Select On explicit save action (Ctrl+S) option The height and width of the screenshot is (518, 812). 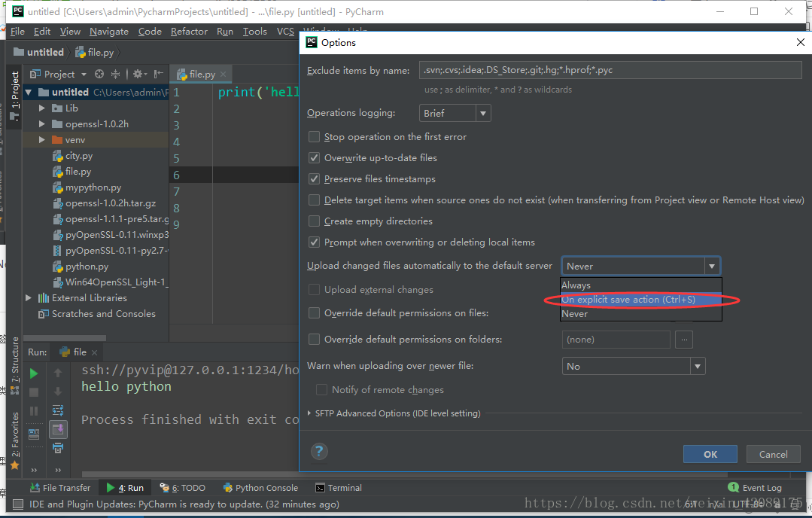pos(628,300)
